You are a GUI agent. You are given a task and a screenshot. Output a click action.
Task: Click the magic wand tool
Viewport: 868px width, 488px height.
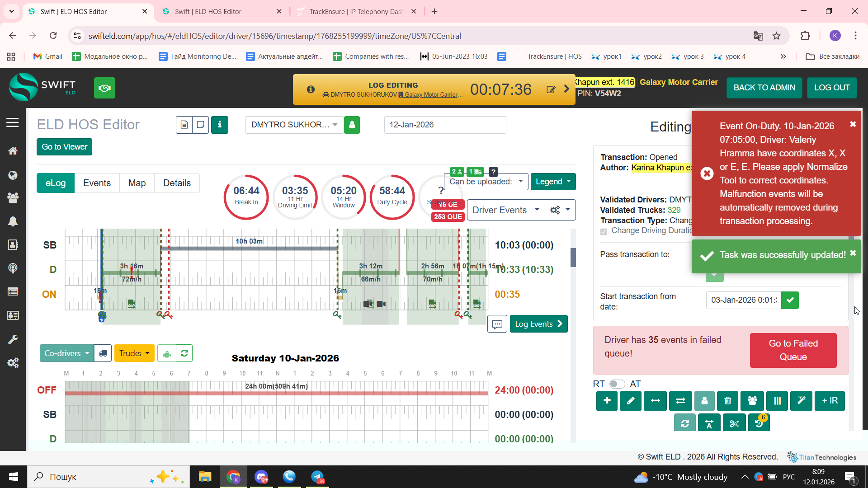[x=801, y=401]
